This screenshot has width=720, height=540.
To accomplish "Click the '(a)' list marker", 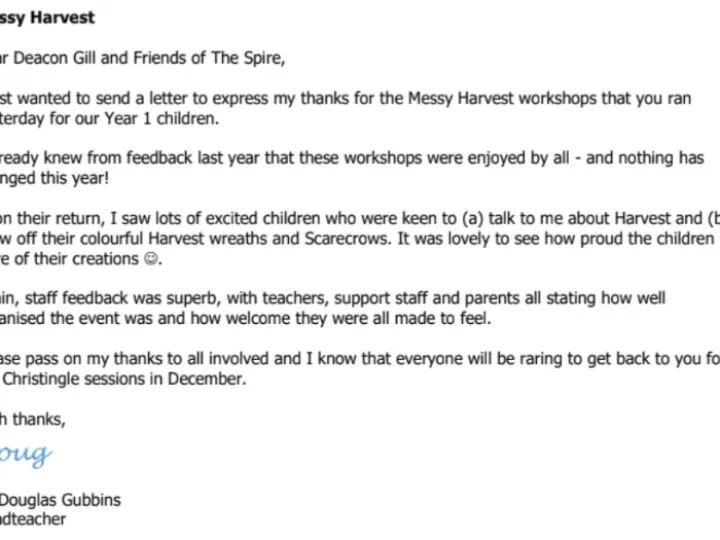I will (x=468, y=219).
